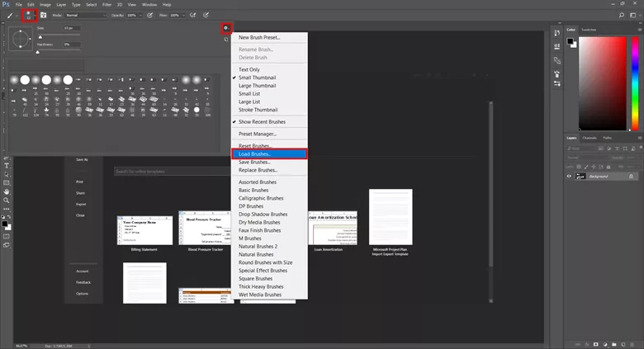Open the brush settings panel toggle icon
This screenshot has width=644, height=349.
pos(44,15)
